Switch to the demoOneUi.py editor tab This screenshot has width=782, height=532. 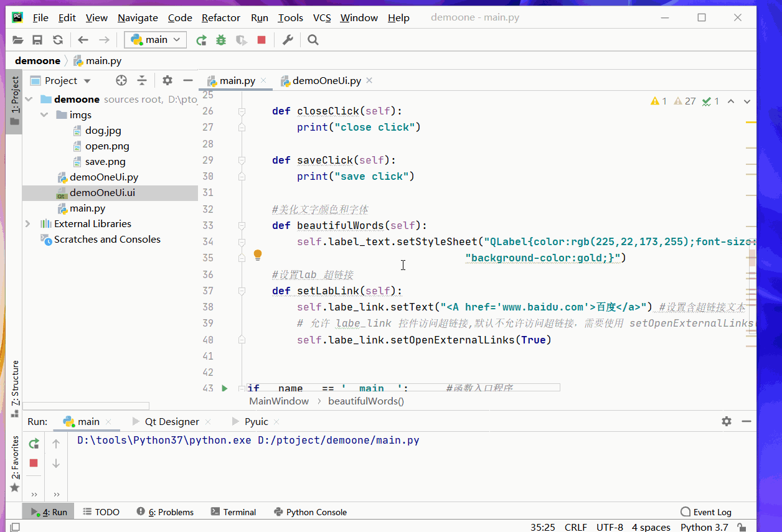tap(327, 81)
